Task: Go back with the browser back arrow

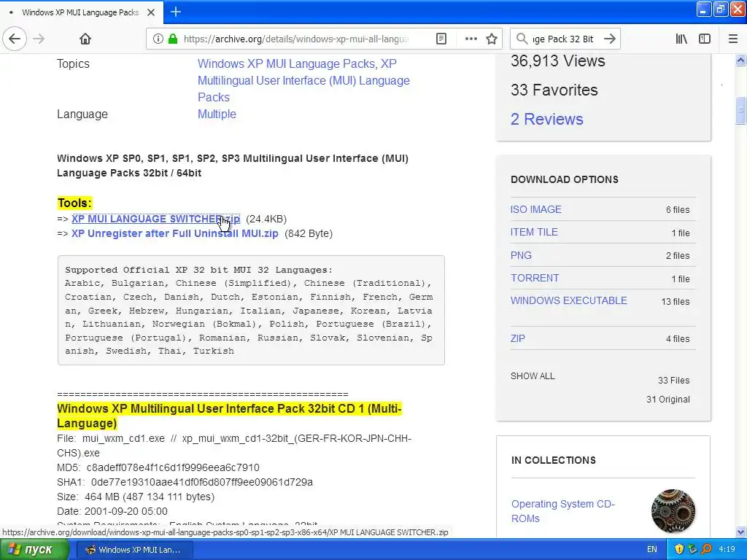Action: [15, 39]
